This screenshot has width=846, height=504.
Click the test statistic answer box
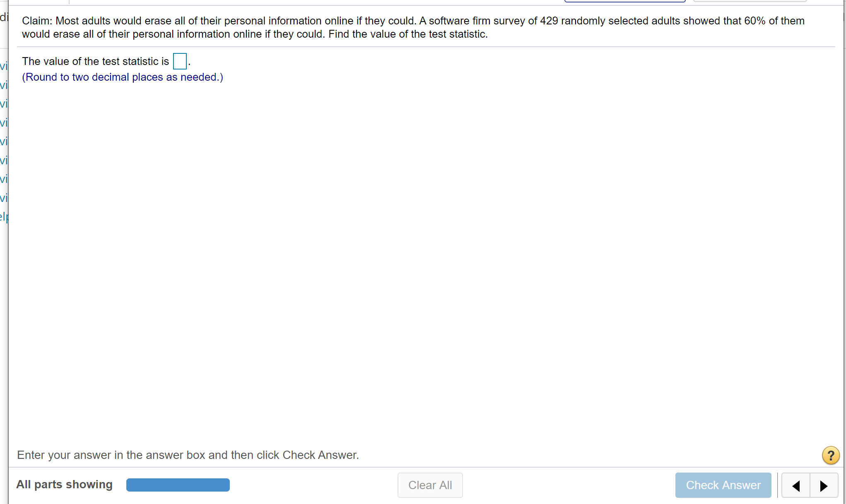(x=180, y=61)
